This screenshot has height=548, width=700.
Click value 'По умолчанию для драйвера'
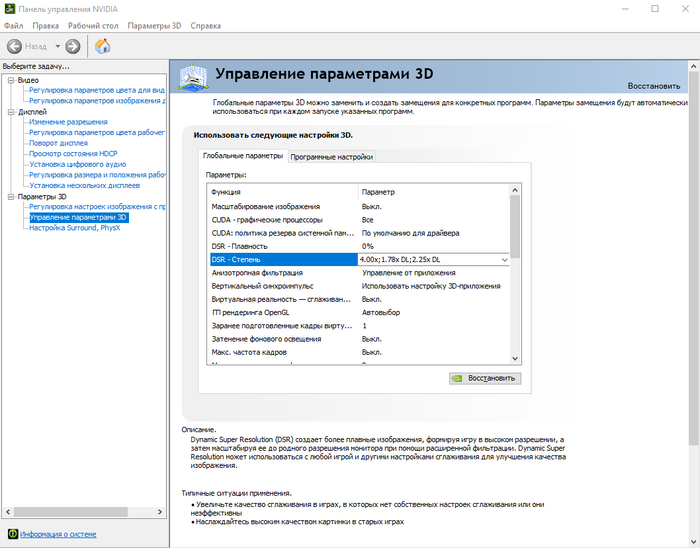[x=410, y=233]
